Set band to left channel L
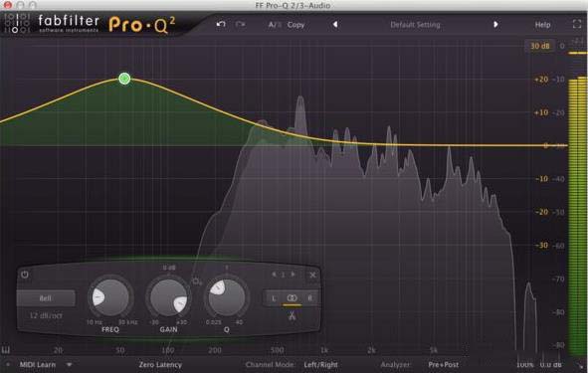Image resolution: width=588 pixels, height=373 pixels. pos(274,298)
